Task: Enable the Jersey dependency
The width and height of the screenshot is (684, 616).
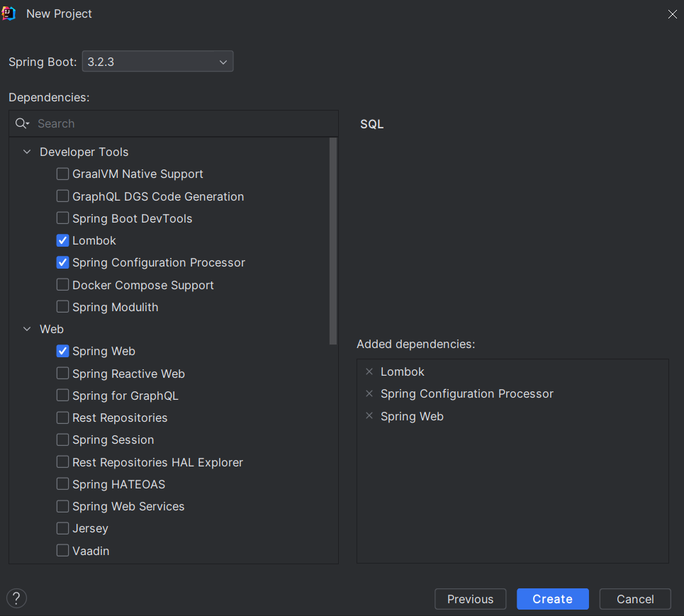Action: pyautogui.click(x=63, y=528)
